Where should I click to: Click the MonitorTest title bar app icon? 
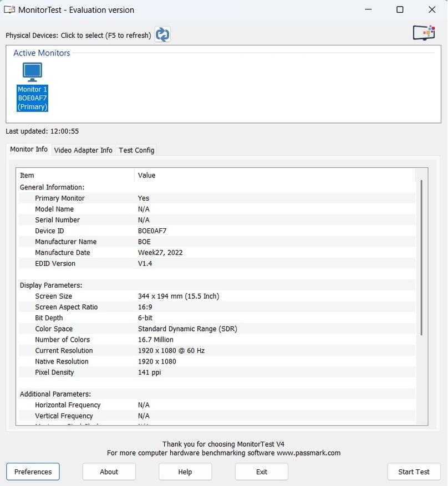pos(9,9)
